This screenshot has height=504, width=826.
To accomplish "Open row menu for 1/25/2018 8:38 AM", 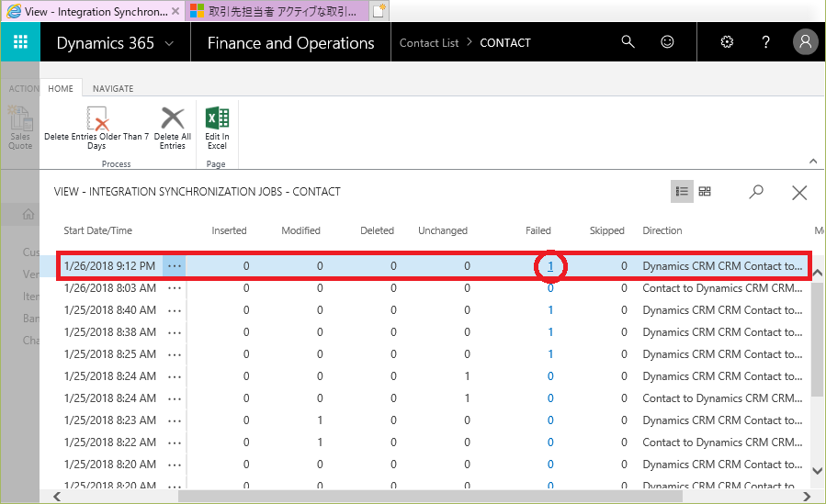I will pos(175,332).
